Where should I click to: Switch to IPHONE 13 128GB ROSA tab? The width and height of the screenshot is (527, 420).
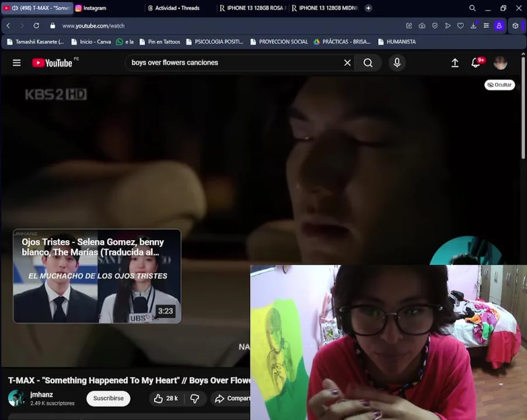252,8
